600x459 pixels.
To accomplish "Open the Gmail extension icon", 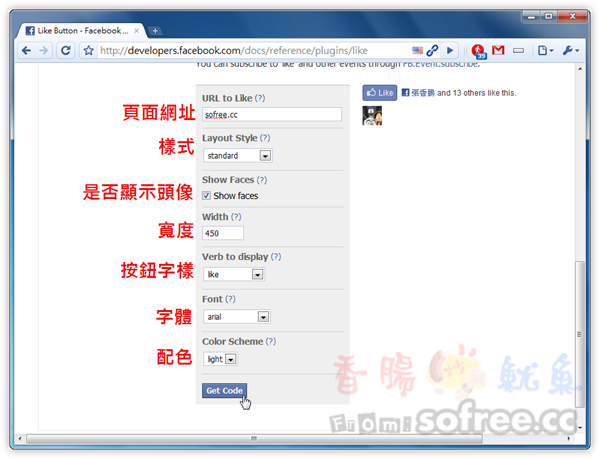I will pyautogui.click(x=498, y=50).
